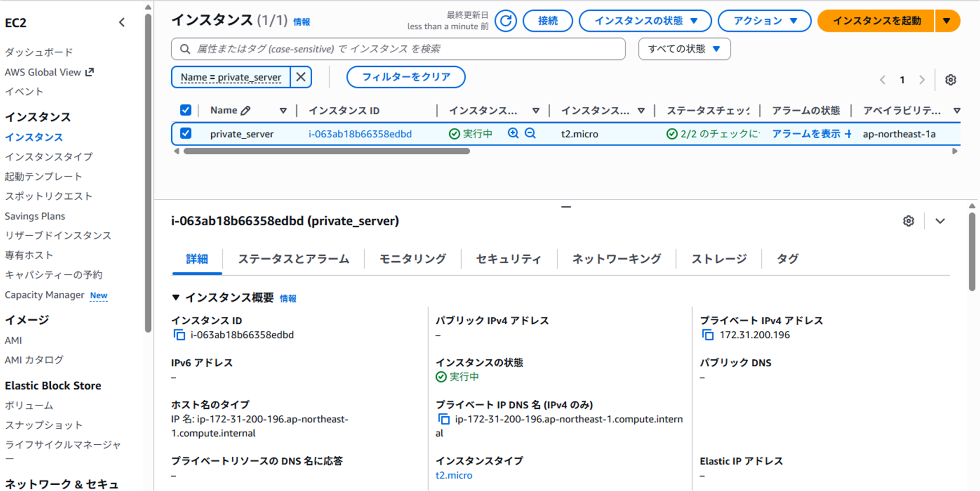Copy the private IP DNS name
Image resolution: width=980 pixels, height=491 pixels.
(x=444, y=419)
